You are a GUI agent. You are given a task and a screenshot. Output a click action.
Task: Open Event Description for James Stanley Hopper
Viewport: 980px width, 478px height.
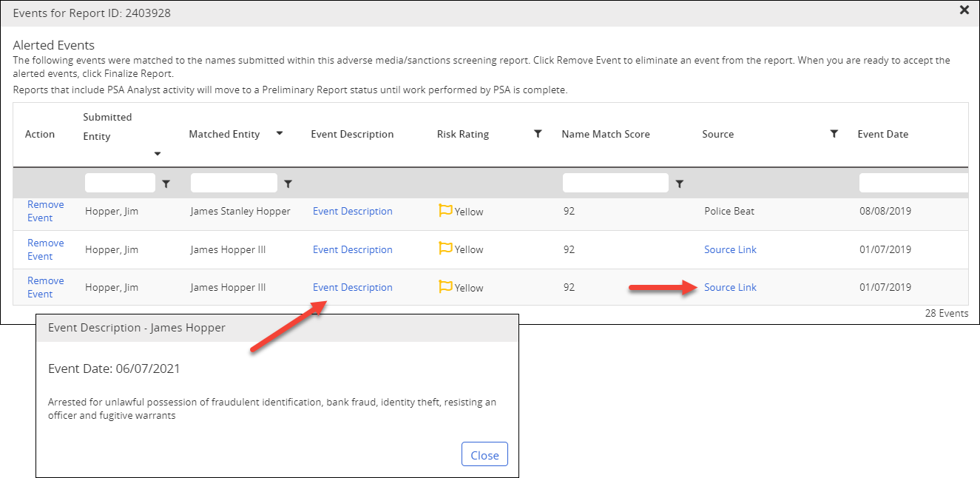352,210
